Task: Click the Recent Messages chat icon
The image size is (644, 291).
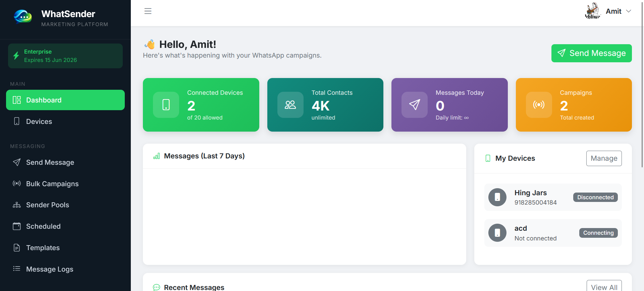Action: coord(157,287)
